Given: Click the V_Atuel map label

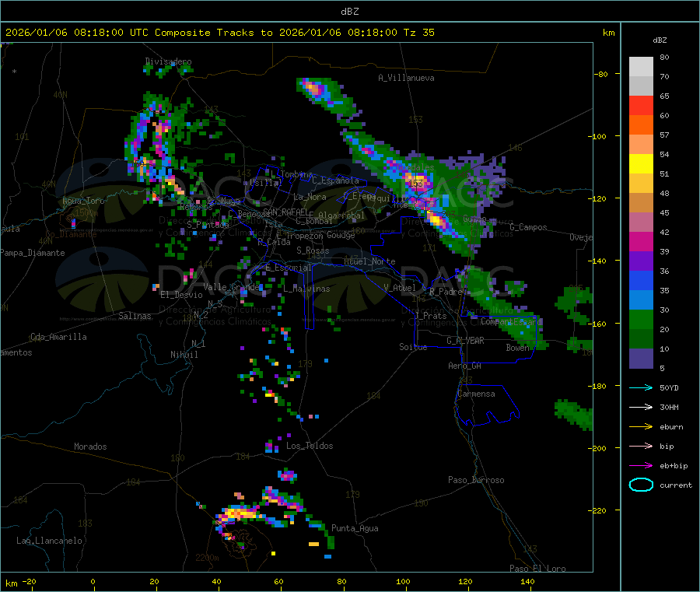Looking at the screenshot, I should [x=400, y=288].
